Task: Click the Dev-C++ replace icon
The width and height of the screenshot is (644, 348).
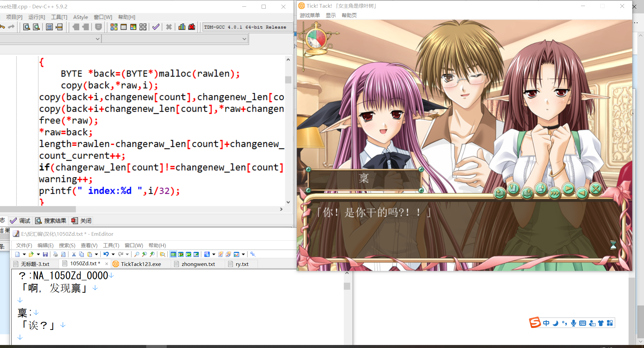Action: tap(36, 27)
